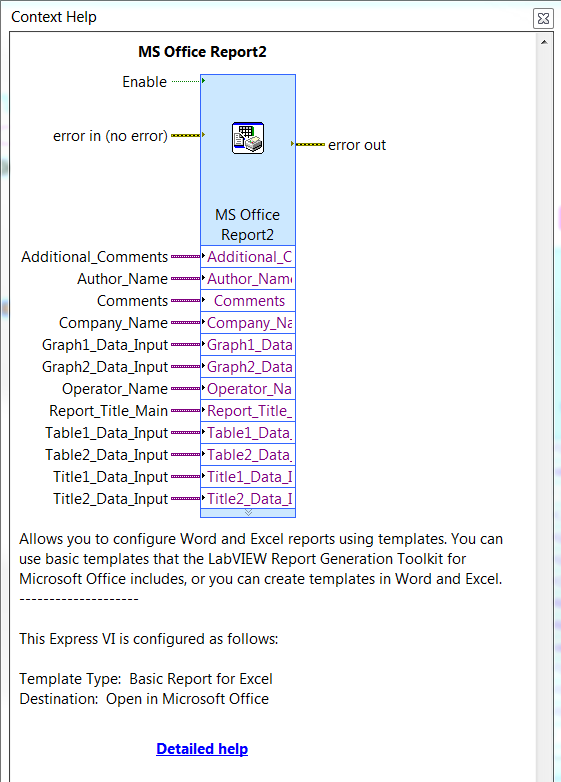Select the purple Title2_Data_I terminal cell

248,498
